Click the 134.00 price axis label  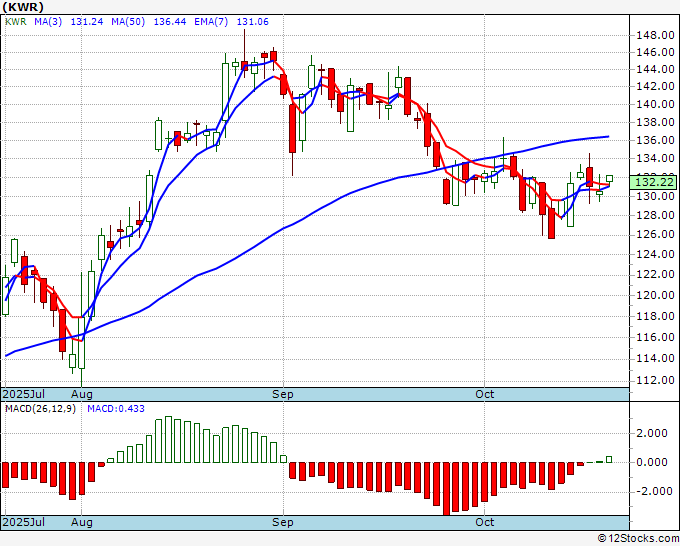[655, 159]
